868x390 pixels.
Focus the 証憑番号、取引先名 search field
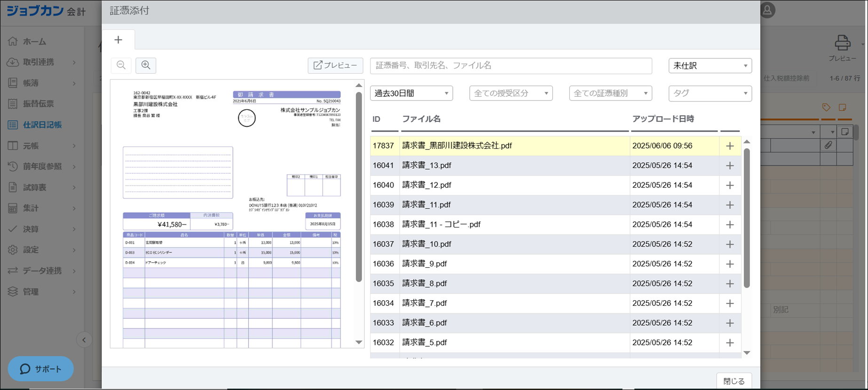[x=511, y=65]
